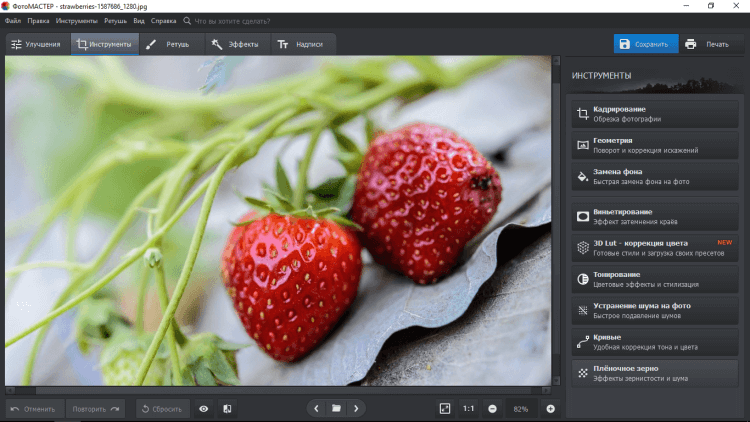The width and height of the screenshot is (750, 422).
Task: Click the zoom in plus button
Action: pos(550,409)
